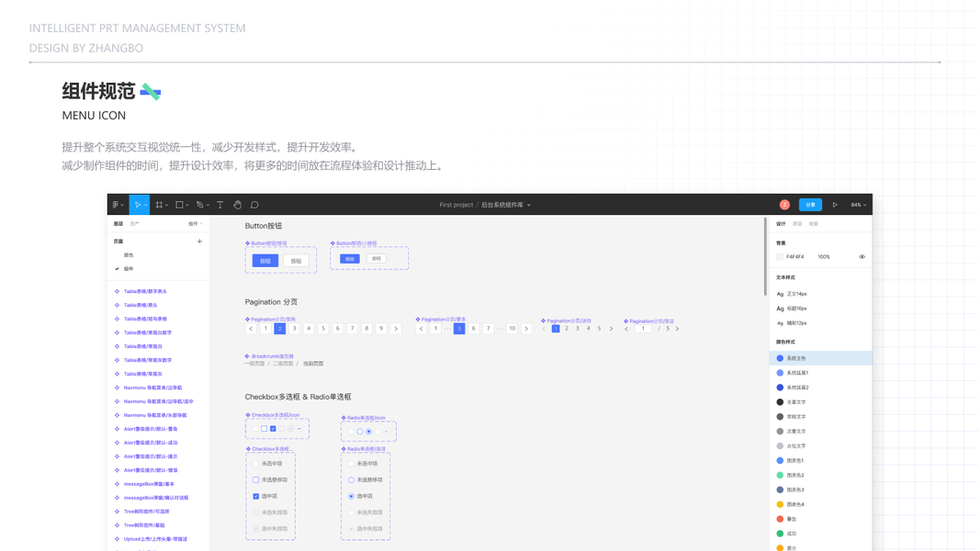Click component icon beside Table表格/表头 layer
The width and height of the screenshot is (980, 551).
tap(117, 306)
